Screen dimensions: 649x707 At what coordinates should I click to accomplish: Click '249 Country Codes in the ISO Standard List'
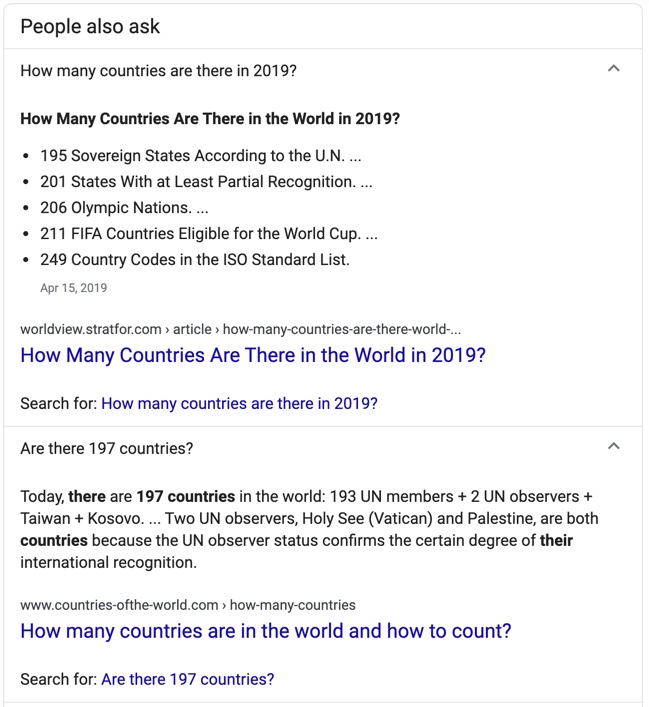pyautogui.click(x=195, y=260)
